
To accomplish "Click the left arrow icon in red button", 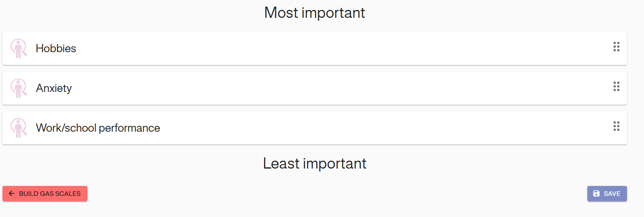I will (12, 193).
